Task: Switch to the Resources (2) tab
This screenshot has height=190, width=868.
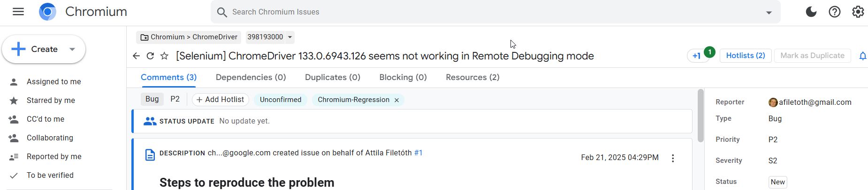Action: coord(472,77)
